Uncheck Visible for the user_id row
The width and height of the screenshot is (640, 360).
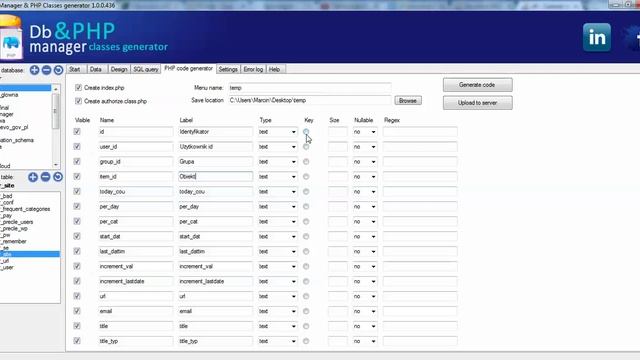tap(77, 147)
